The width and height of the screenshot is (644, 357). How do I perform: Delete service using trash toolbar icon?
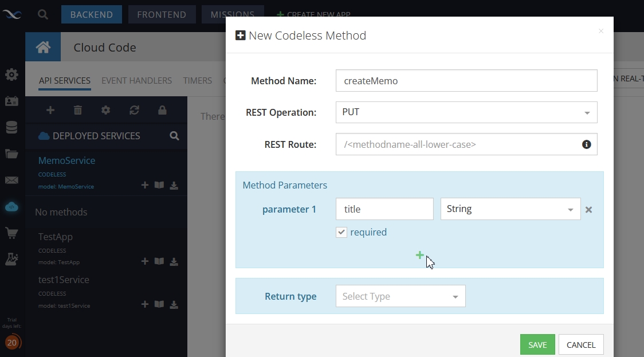pos(77,110)
